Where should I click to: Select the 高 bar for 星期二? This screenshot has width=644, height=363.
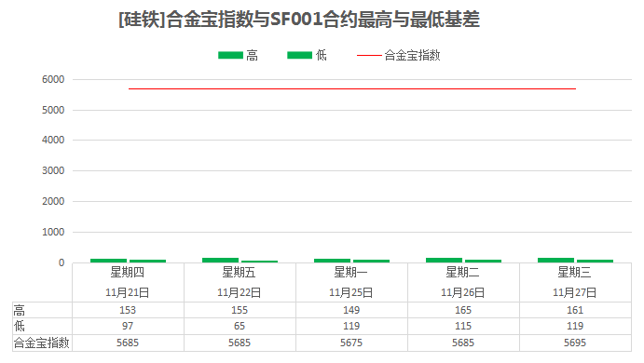pyautogui.click(x=444, y=260)
